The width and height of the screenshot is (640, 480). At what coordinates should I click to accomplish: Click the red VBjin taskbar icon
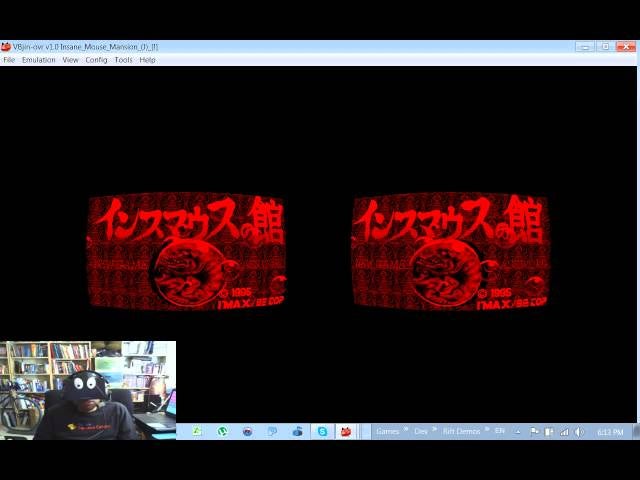[346, 431]
